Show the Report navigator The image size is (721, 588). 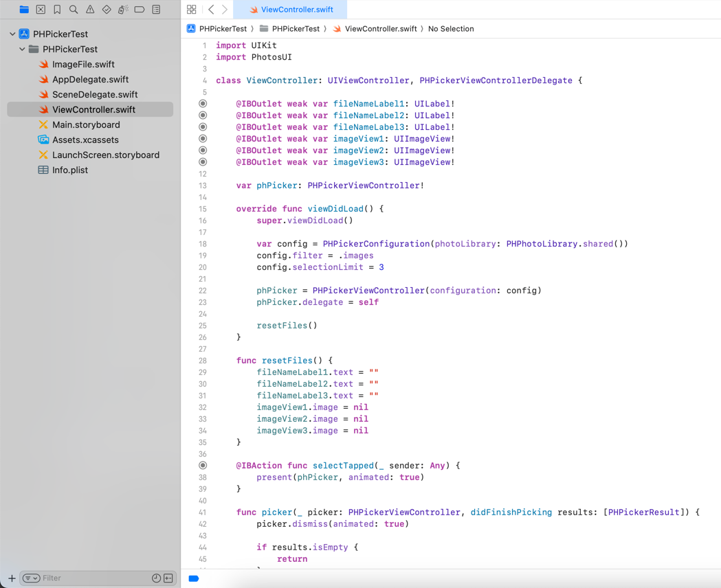click(156, 10)
